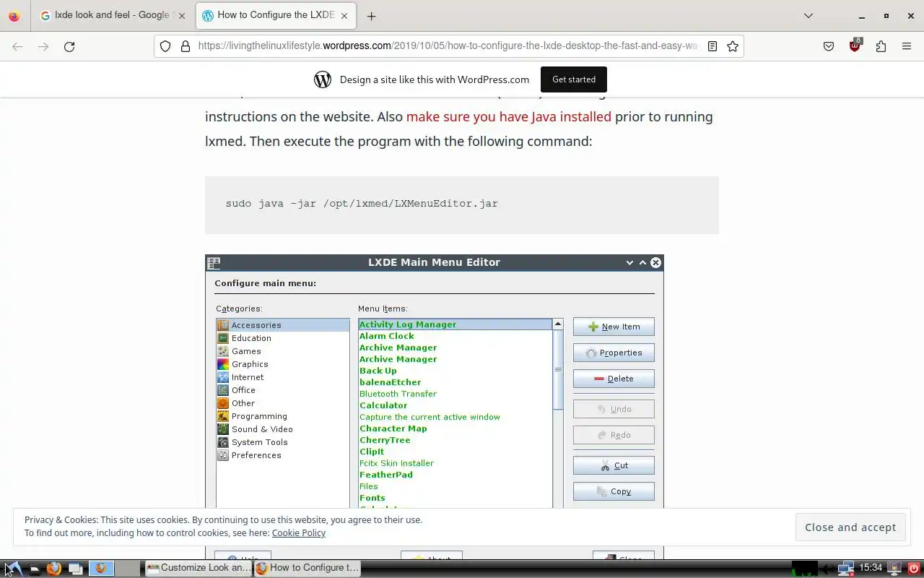Switch to the first desktop in the pager
The height and width of the screenshot is (578, 924).
tap(101, 569)
